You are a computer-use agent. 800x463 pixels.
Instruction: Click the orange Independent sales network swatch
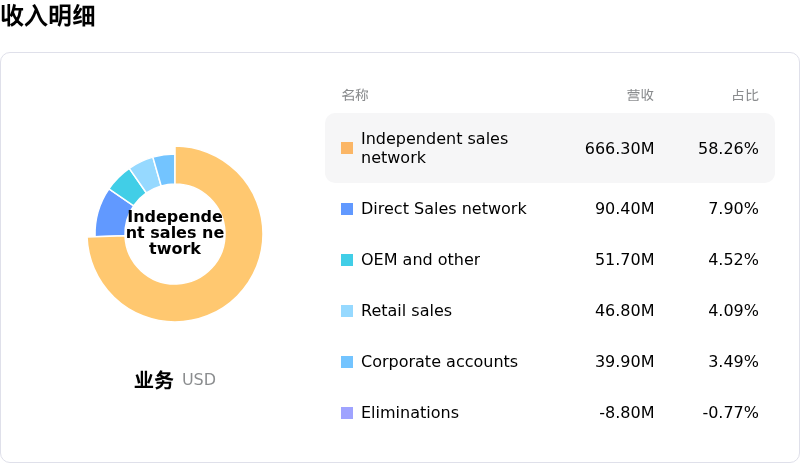click(x=347, y=148)
